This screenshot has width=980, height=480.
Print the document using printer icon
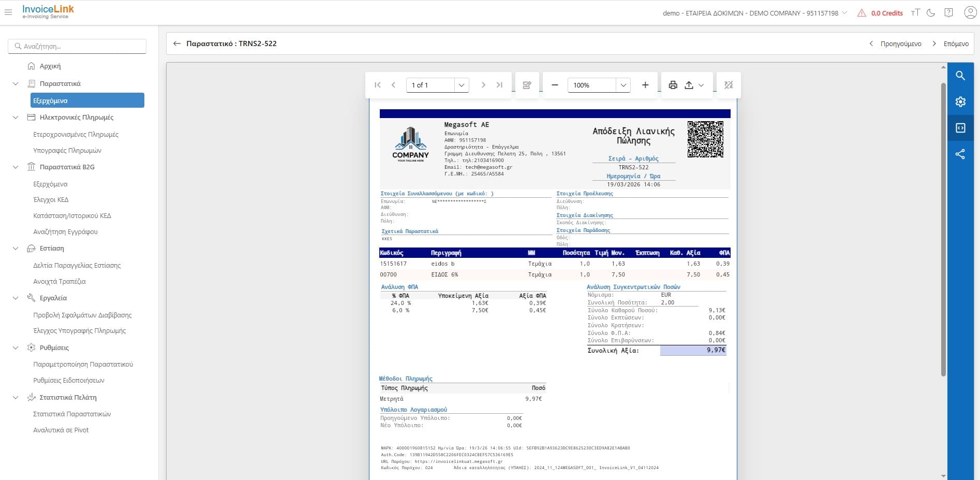tap(673, 85)
